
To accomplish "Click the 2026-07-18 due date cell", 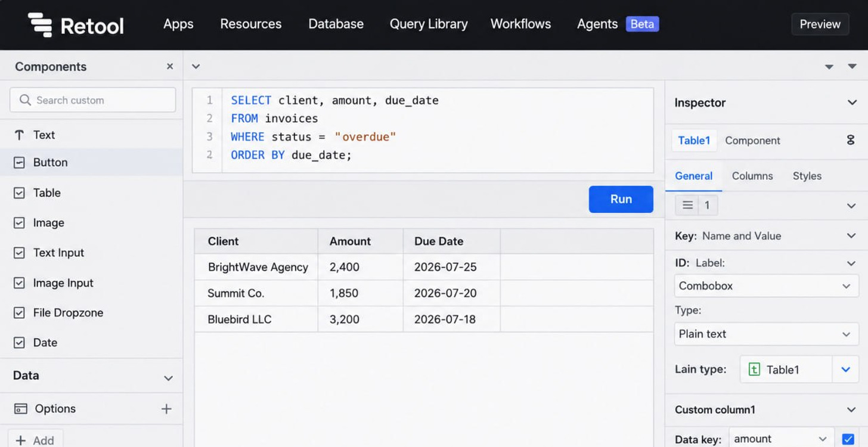I will 451,319.
